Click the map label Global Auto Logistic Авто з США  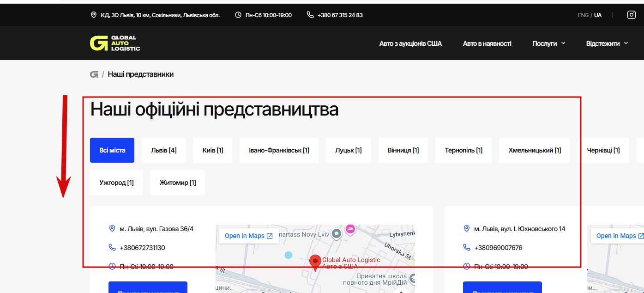point(351,263)
